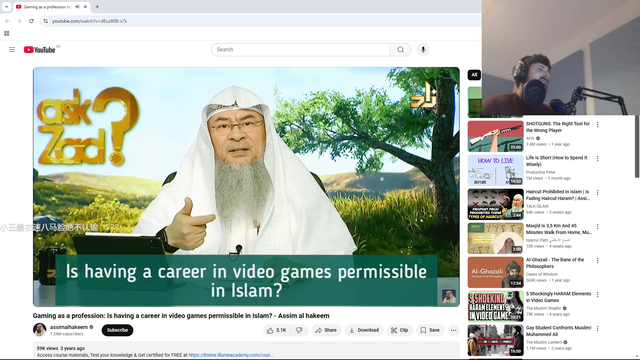The height and width of the screenshot is (360, 640).
Task: Open options menu for Haircut Prohibited video
Action: point(598,192)
